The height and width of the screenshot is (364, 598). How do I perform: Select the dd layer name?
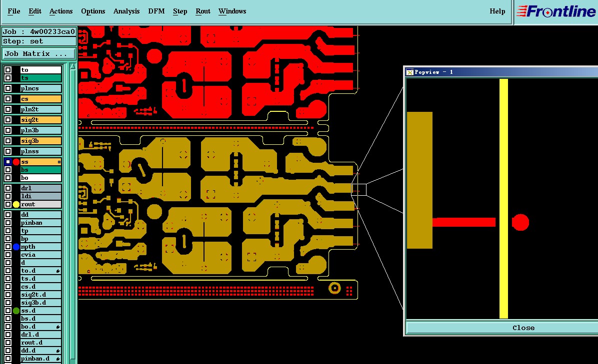[x=41, y=215]
